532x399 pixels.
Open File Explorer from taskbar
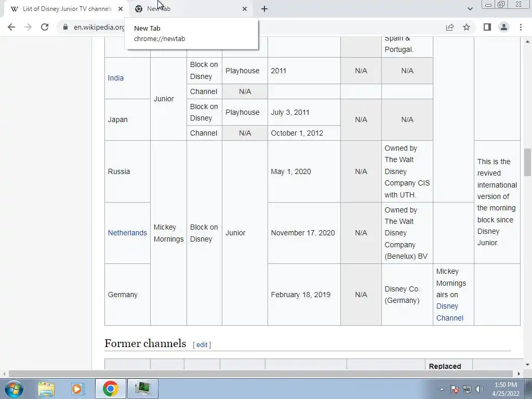point(46,389)
